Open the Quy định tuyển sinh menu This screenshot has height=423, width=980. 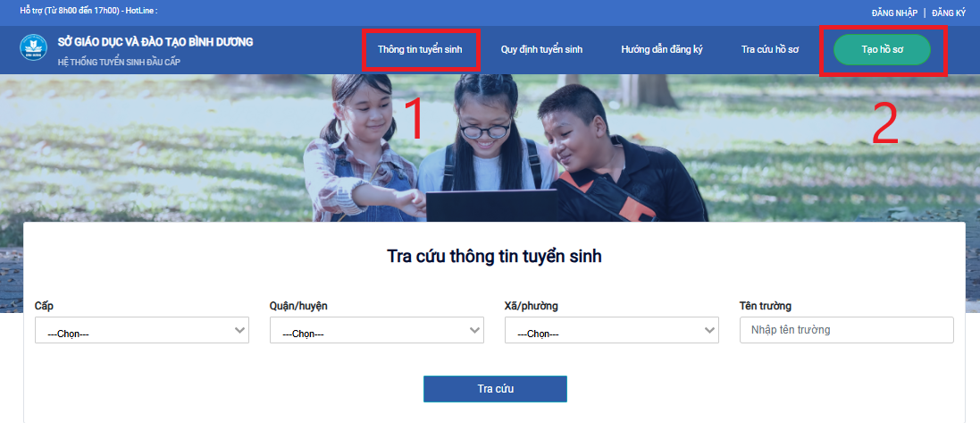point(542,49)
